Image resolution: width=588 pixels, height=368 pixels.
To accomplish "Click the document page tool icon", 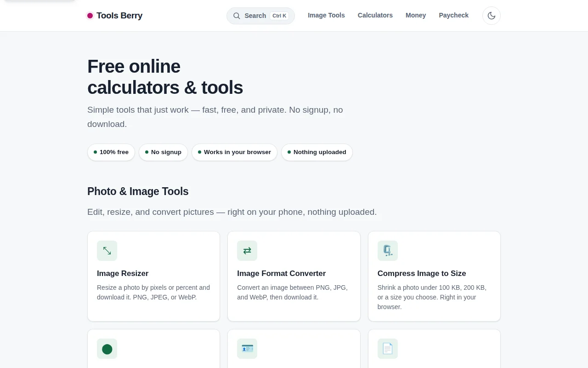I will pos(388,349).
